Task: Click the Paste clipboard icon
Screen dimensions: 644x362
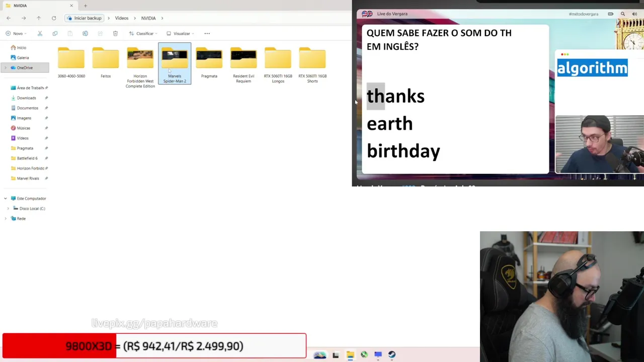Action: click(70, 34)
